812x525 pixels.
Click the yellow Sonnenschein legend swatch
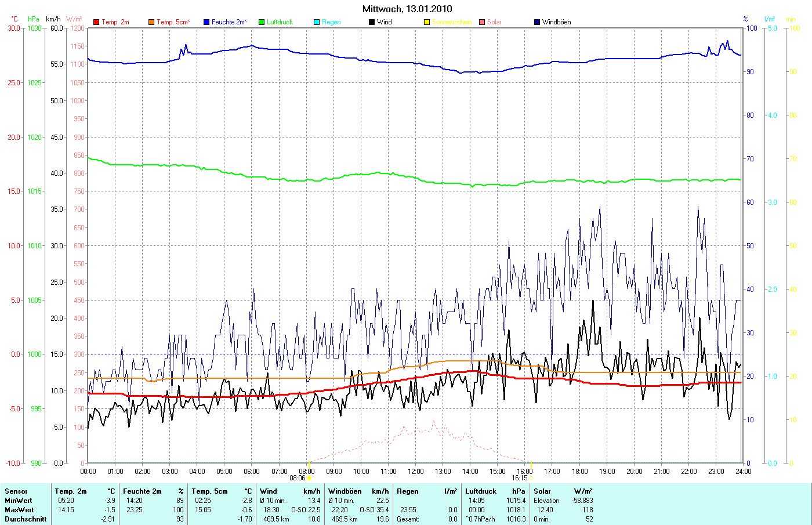427,22
